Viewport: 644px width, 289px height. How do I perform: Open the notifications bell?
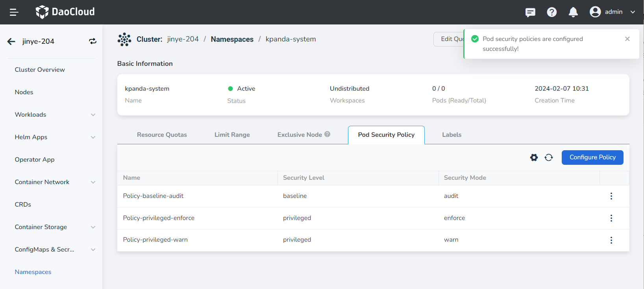pyautogui.click(x=573, y=12)
